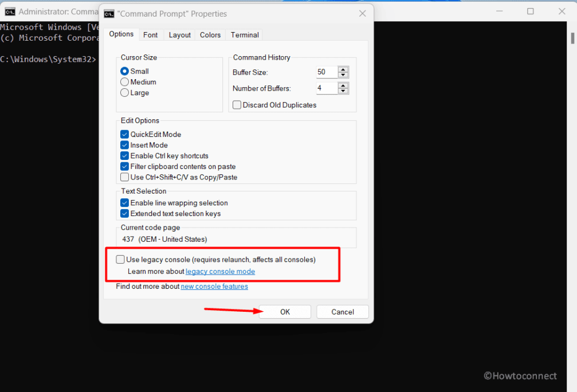
Task: Increase Buffer Size with the up arrow
Action: [343, 69]
